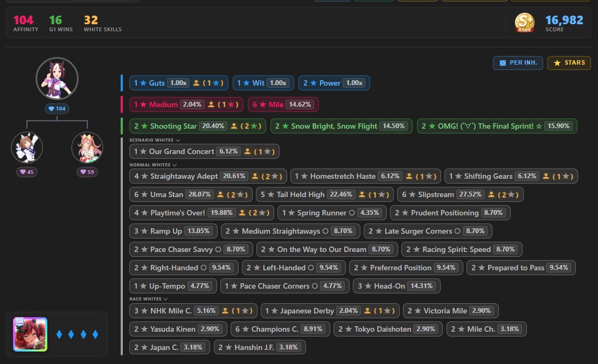Click the Medium Straightaways chip
The image size is (598, 364).
tap(290, 231)
